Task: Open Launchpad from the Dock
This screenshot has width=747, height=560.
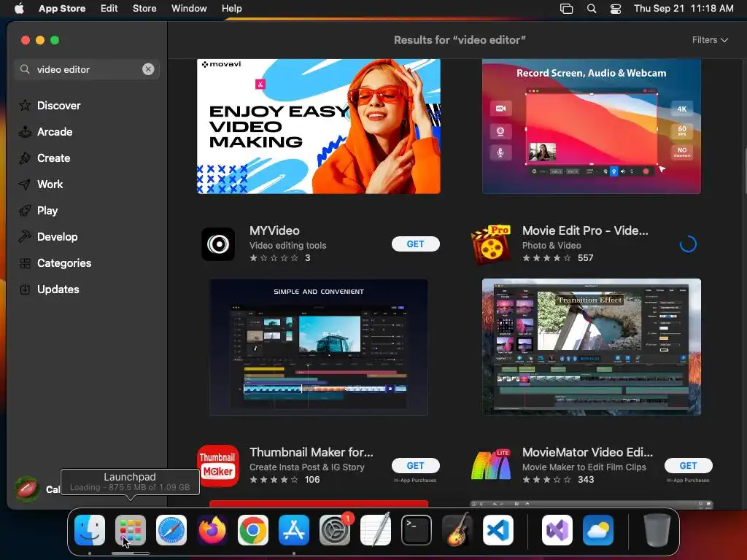Action: [x=131, y=530]
